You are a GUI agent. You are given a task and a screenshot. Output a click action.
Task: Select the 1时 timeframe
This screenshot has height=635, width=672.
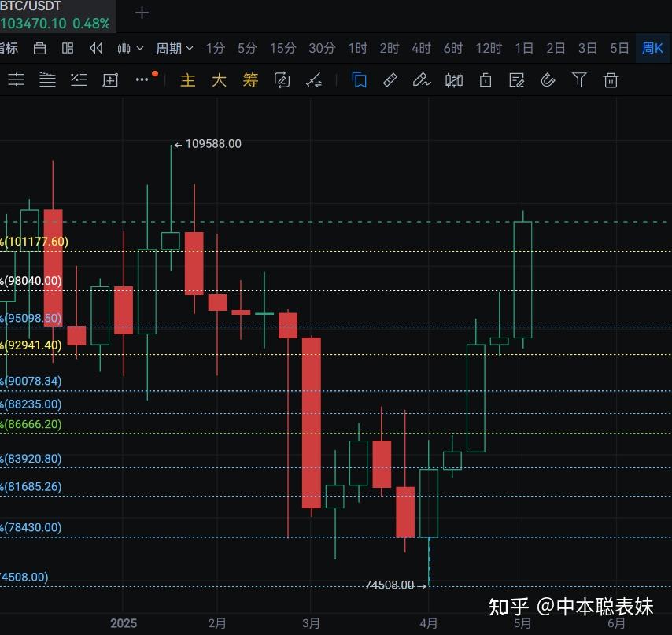(357, 49)
